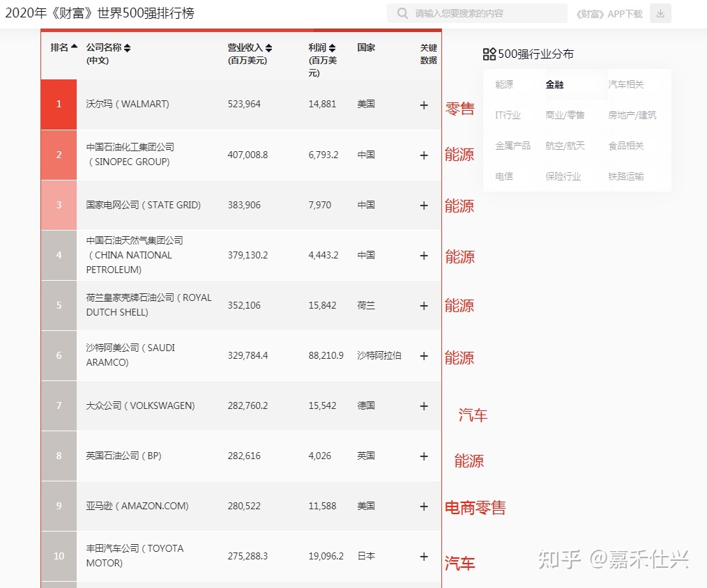Select the 房地产/建筑 industry filter
The width and height of the screenshot is (707, 588).
coord(632,115)
